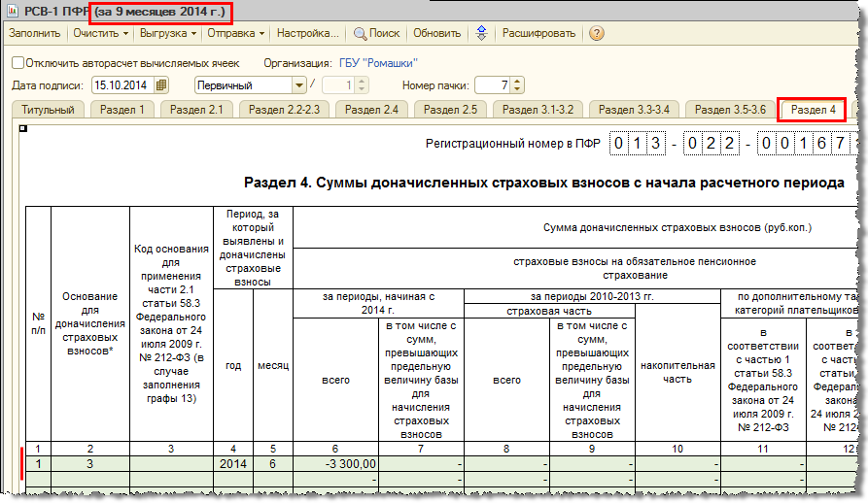868x503 pixels.
Task: Click the Заполнить button
Action: [34, 33]
